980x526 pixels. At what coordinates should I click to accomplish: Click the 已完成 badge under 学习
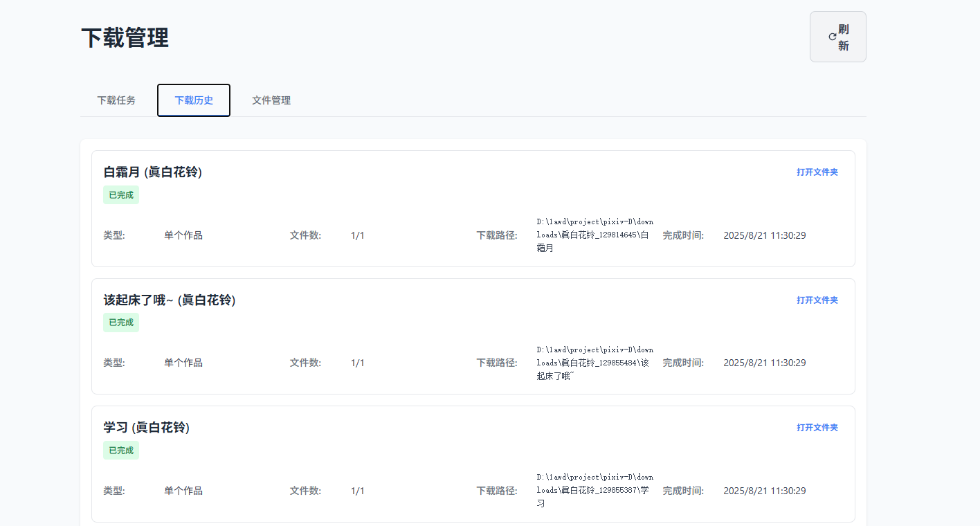(x=121, y=451)
